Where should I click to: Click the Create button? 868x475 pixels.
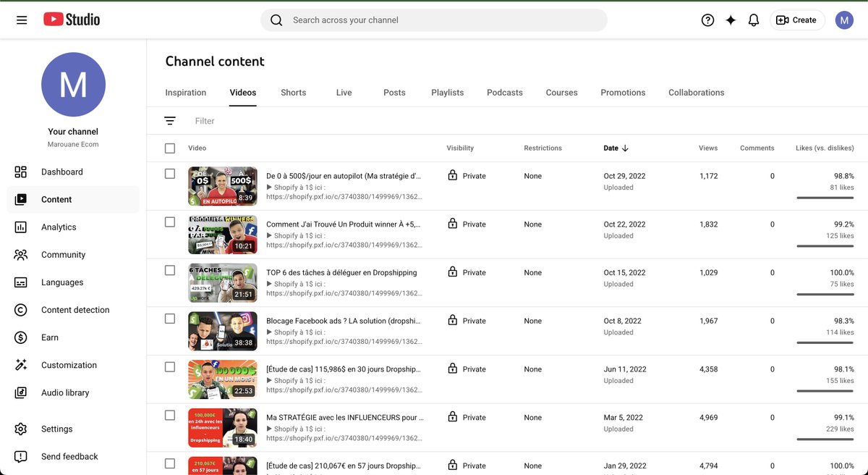click(x=796, y=20)
